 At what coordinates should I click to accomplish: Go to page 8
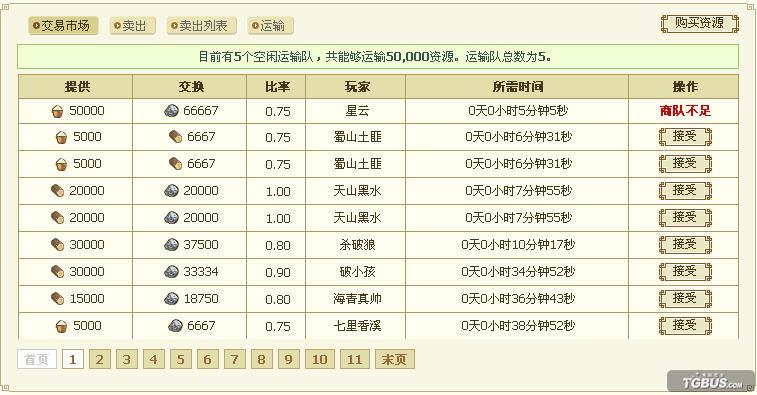pos(262,359)
